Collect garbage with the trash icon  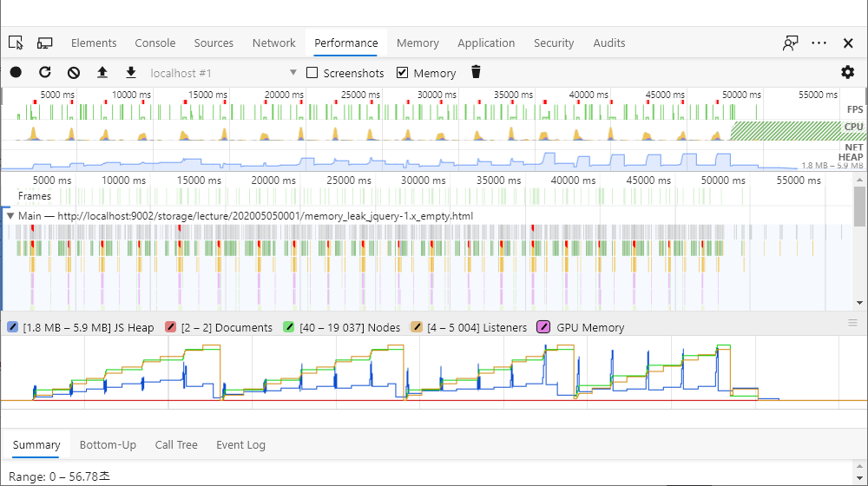pyautogui.click(x=476, y=72)
